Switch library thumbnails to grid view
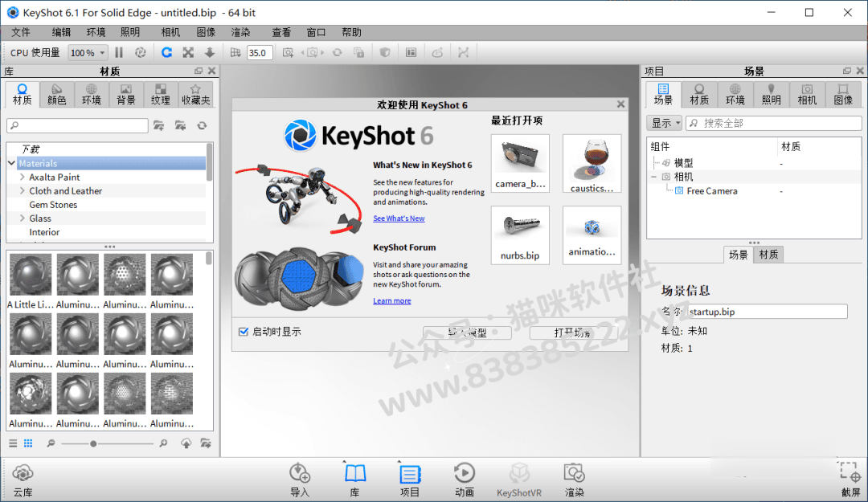Viewport: 868px width, 502px height. coord(28,443)
